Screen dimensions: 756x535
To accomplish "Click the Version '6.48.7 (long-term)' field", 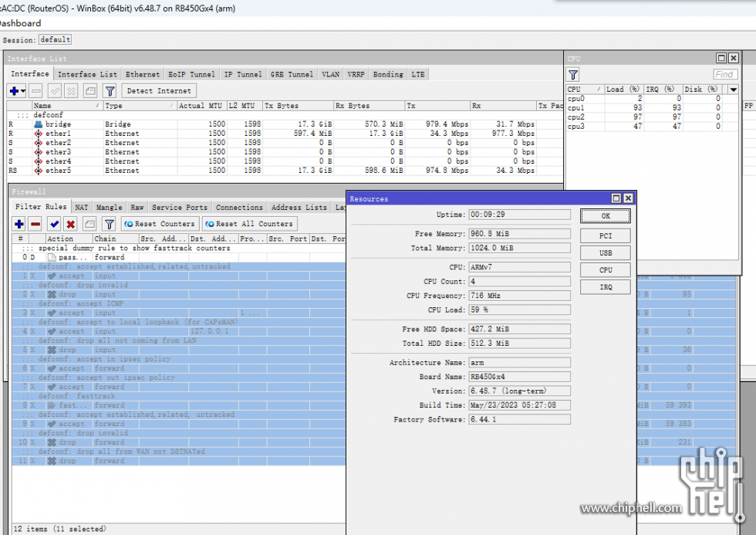I will 519,391.
